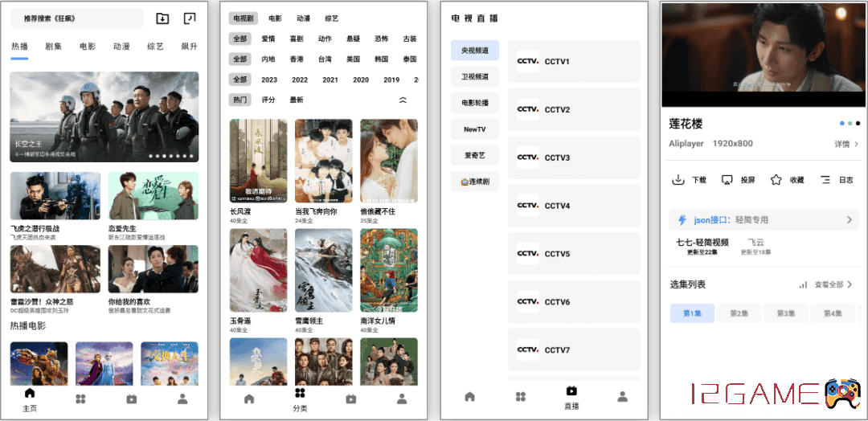This screenshot has height=421, width=868.
Task: Select the 电视剧 type filter chip
Action: (x=243, y=18)
